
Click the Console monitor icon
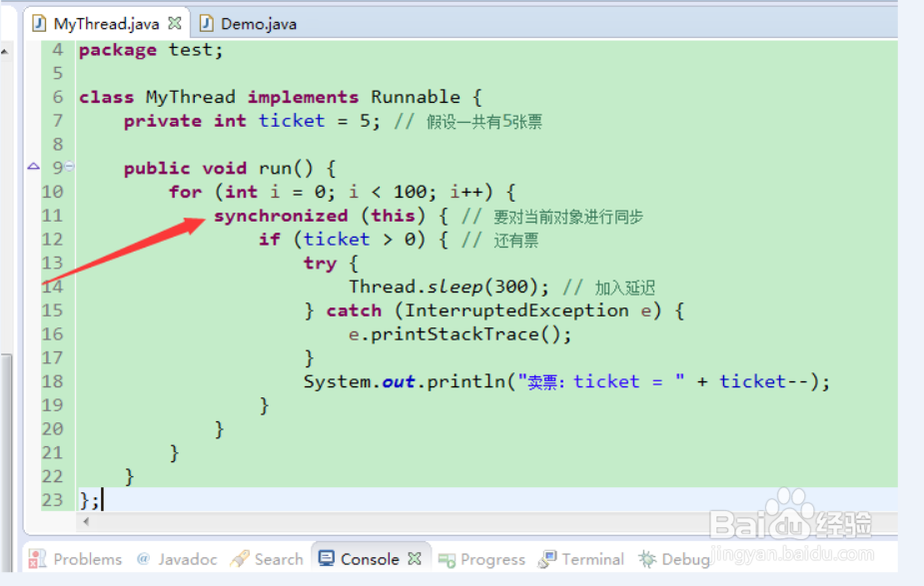click(326, 558)
